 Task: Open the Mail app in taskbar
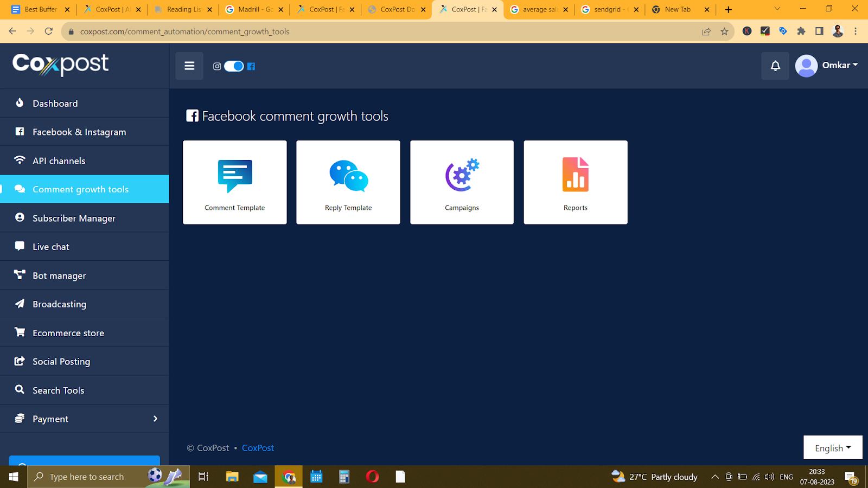pyautogui.click(x=260, y=477)
